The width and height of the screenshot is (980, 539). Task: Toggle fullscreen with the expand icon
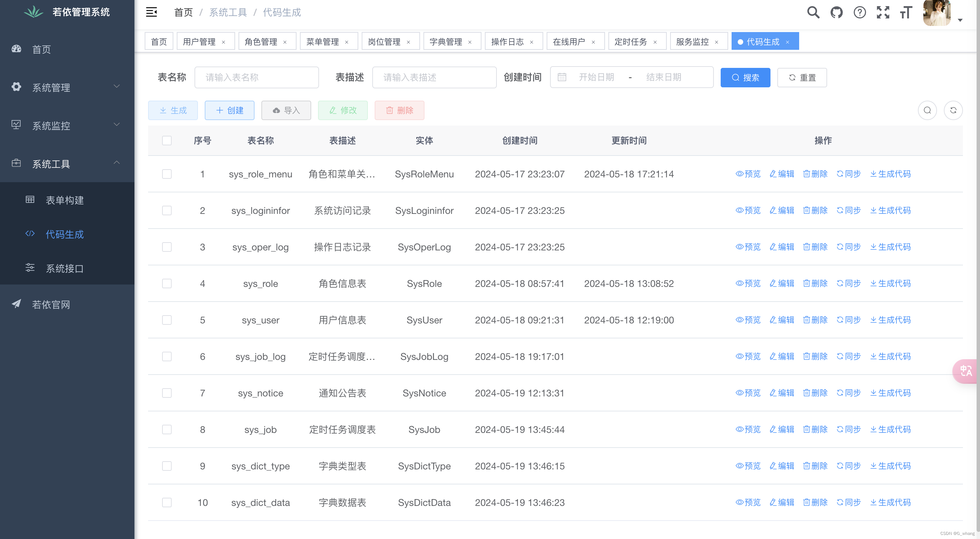[883, 12]
